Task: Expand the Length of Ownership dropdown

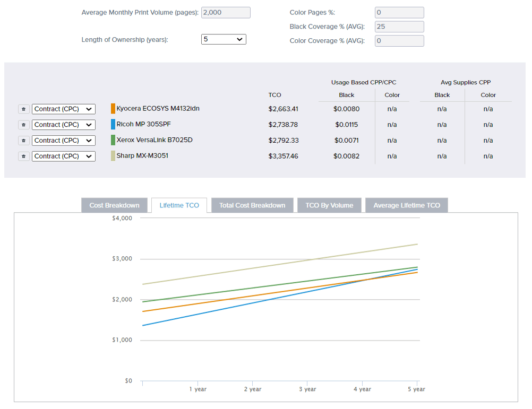Action: (224, 39)
